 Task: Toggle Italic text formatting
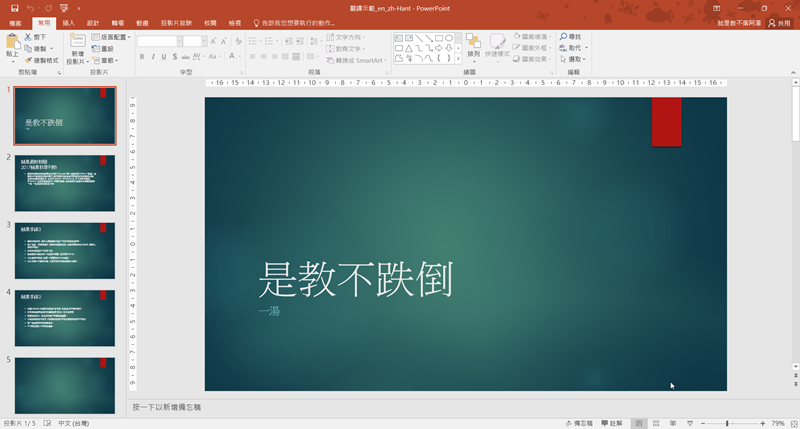(x=155, y=57)
